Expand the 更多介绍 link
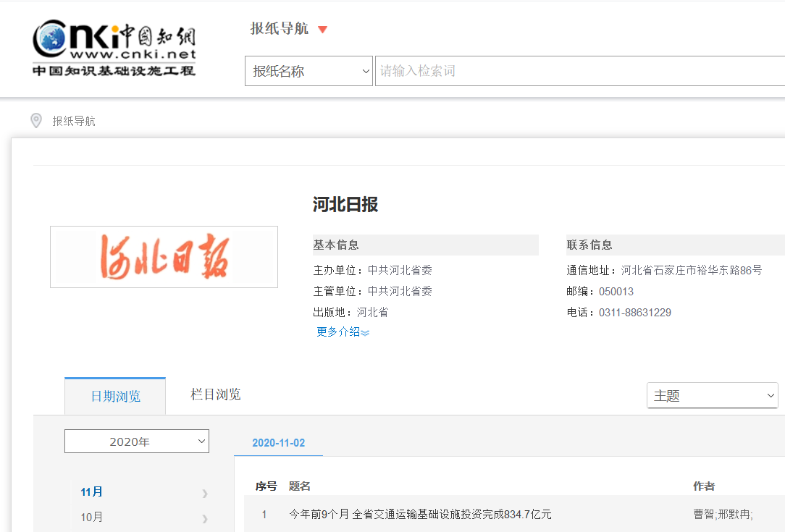 tap(343, 332)
